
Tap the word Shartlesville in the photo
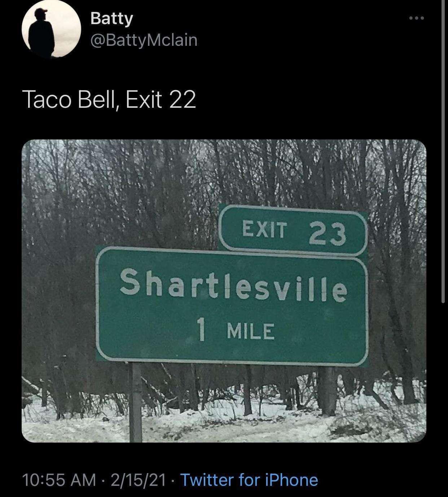(233, 287)
